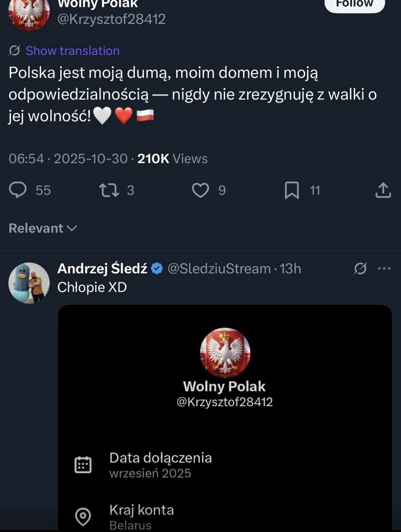Click translate icon on Andrzej Śledź reply
Screen dimensions: 401x532
pyautogui.click(x=360, y=269)
